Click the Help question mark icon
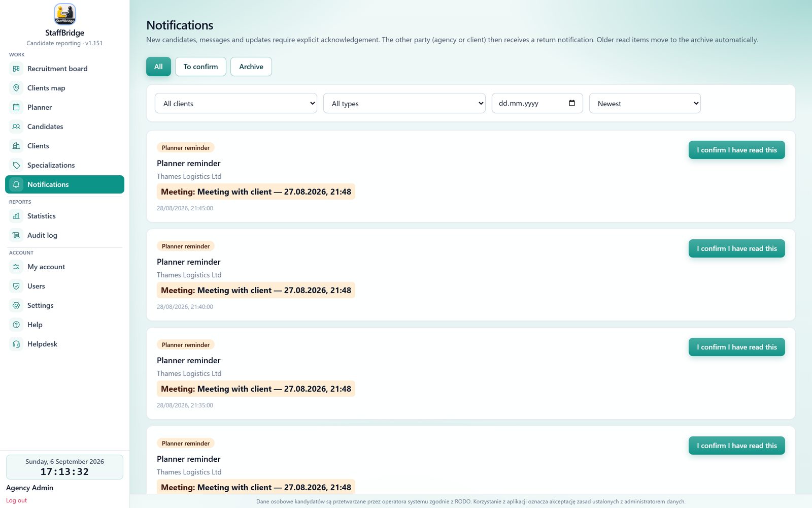 16,325
